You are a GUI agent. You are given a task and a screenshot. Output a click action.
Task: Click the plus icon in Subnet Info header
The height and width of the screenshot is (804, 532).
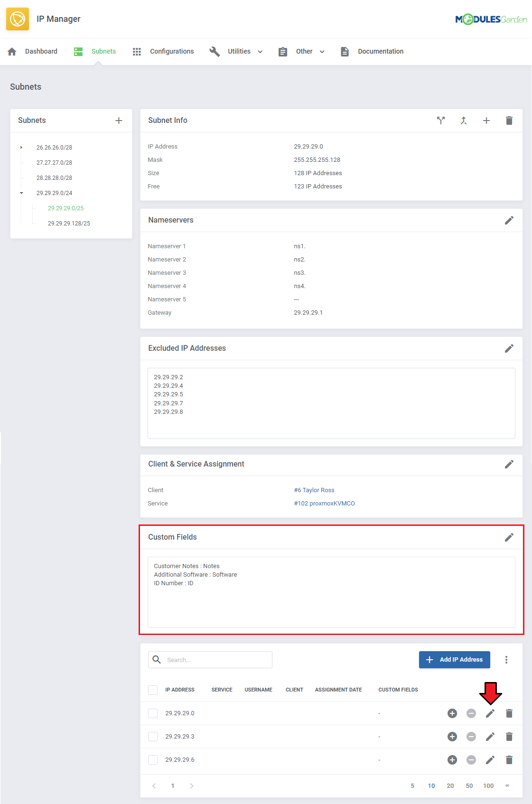tap(486, 121)
